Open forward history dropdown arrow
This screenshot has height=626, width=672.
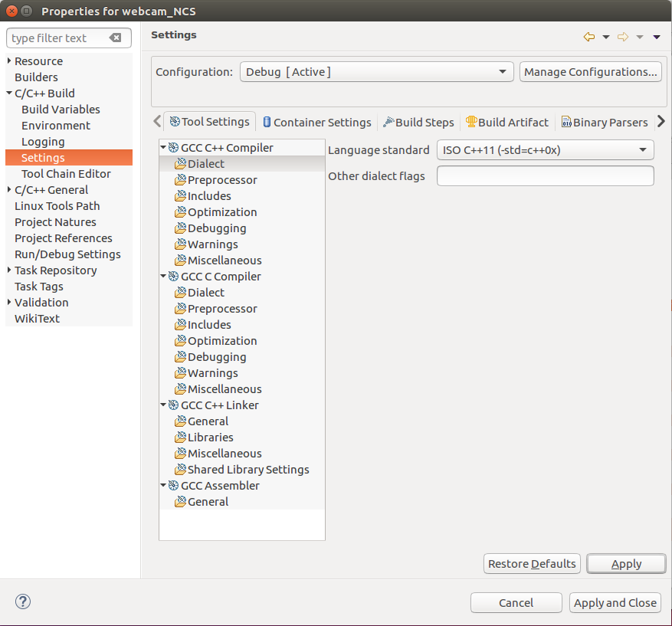pos(639,38)
